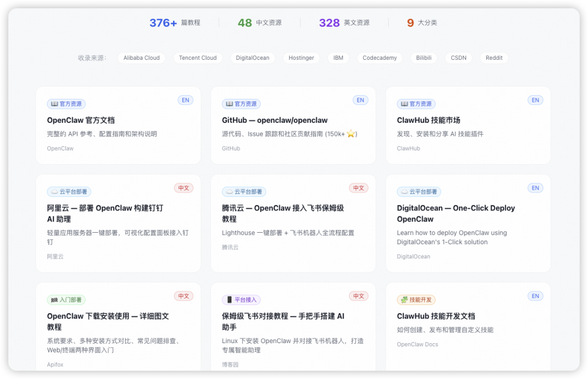Select the 48 中文资源 stat filter
This screenshot has width=588, height=379.
coord(259,22)
